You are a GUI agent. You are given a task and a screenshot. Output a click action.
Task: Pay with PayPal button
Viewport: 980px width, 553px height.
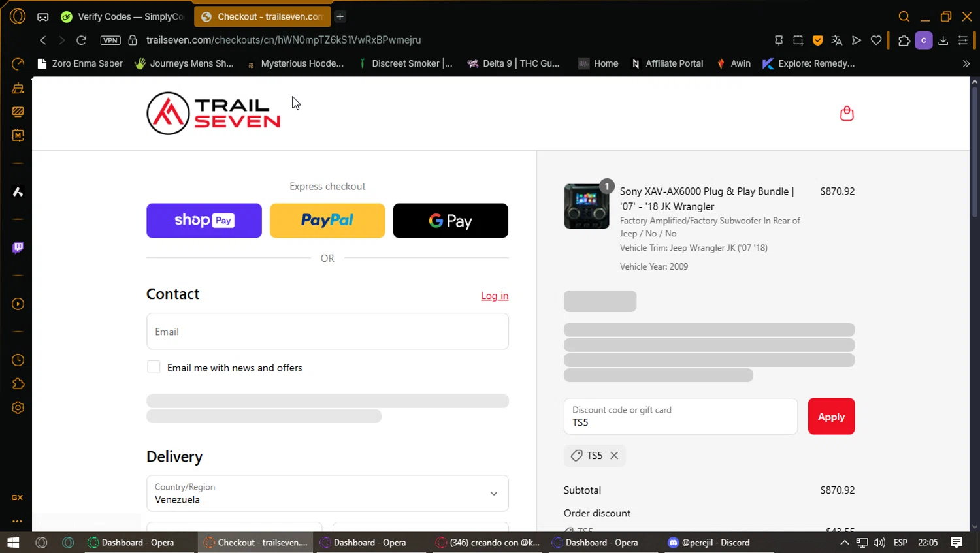pos(327,221)
